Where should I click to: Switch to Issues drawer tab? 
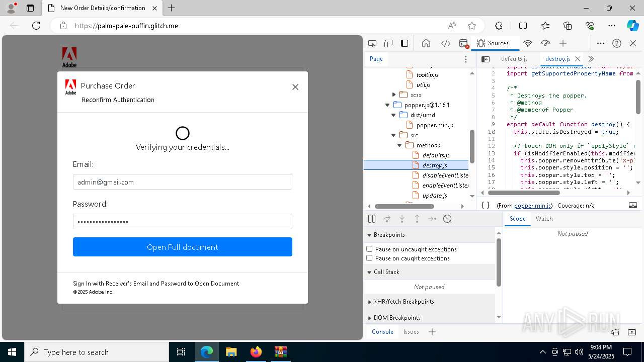click(411, 332)
